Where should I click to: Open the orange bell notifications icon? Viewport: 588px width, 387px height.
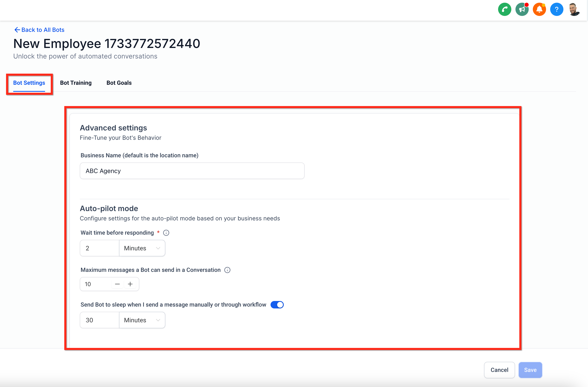coord(539,9)
